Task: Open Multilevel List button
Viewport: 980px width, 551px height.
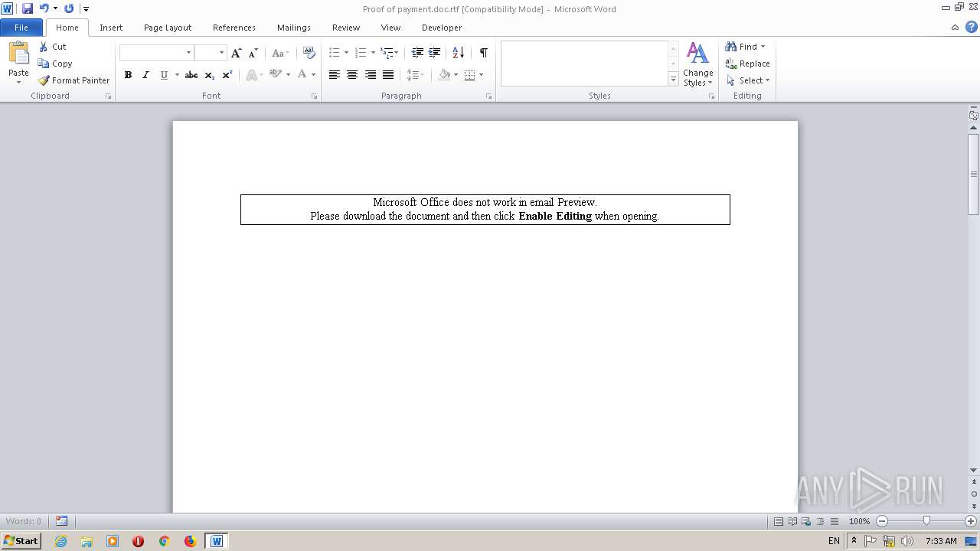Action: (387, 53)
